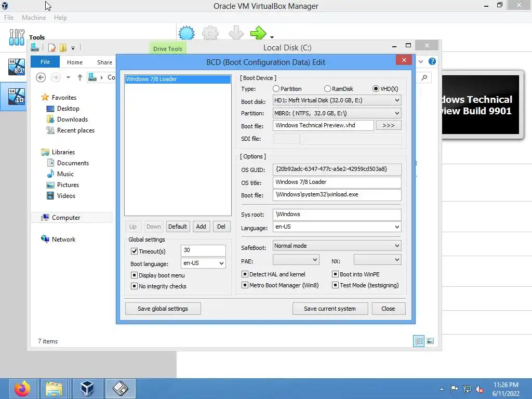Open Firefox from the taskbar
The width and height of the screenshot is (532, 399).
[x=22, y=389]
